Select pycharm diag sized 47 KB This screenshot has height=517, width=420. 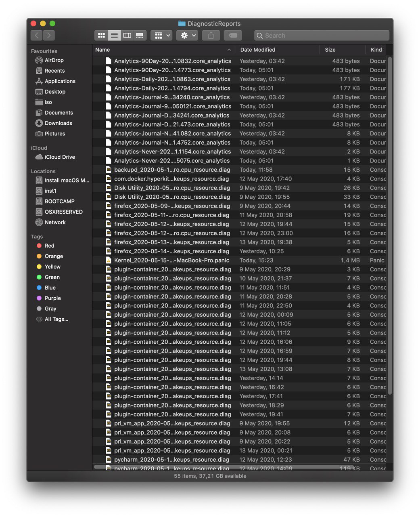coord(240,460)
